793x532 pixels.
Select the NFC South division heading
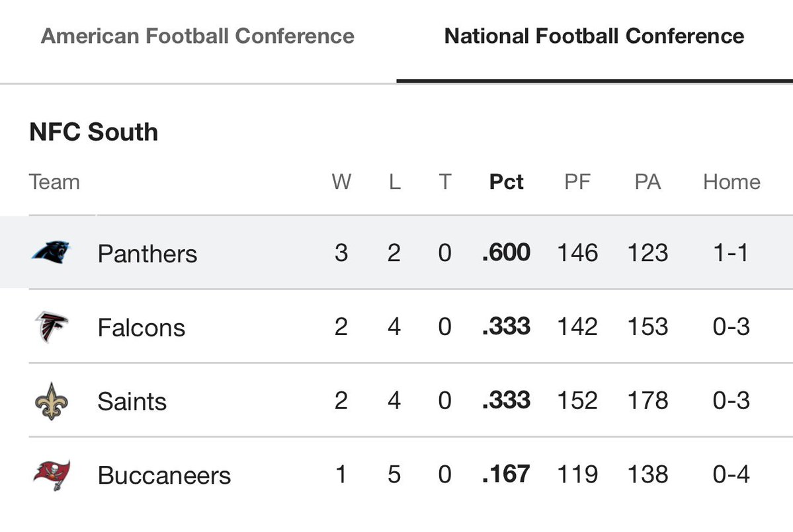tap(93, 132)
